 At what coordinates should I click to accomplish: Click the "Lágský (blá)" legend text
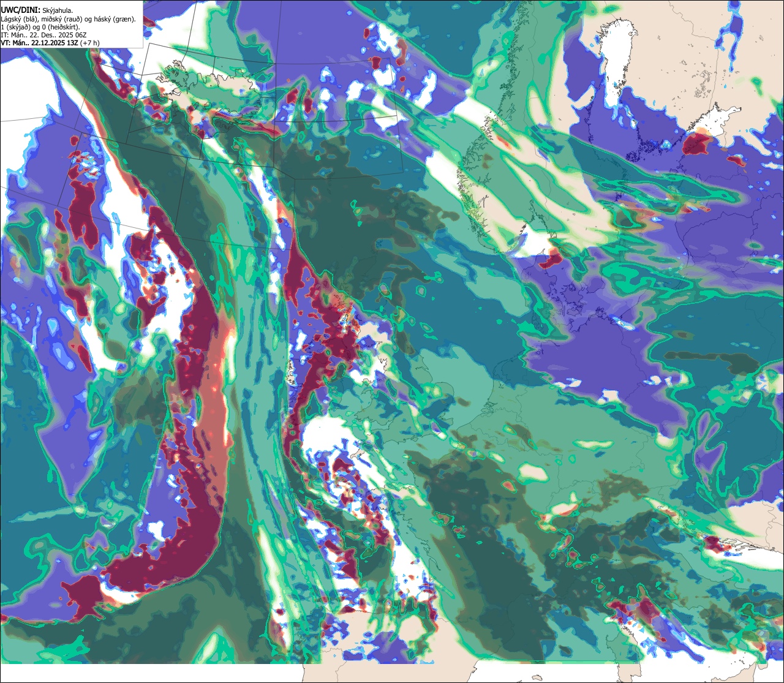18,19
